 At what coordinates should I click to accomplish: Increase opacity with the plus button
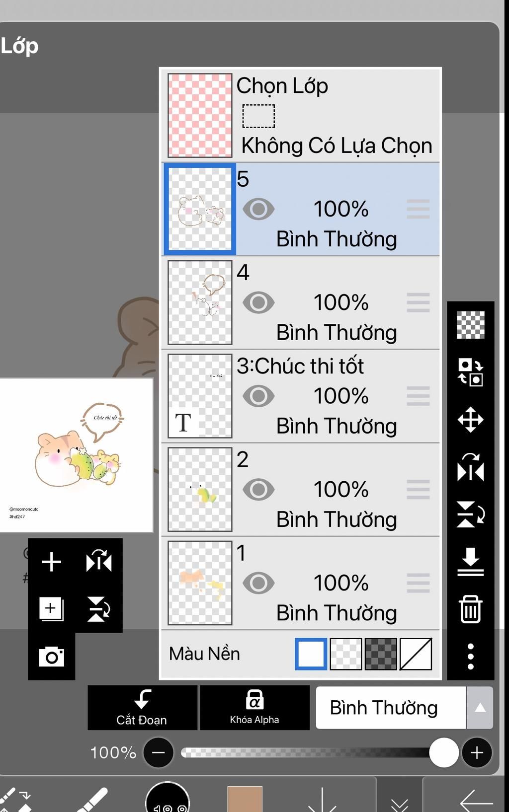pos(477,753)
